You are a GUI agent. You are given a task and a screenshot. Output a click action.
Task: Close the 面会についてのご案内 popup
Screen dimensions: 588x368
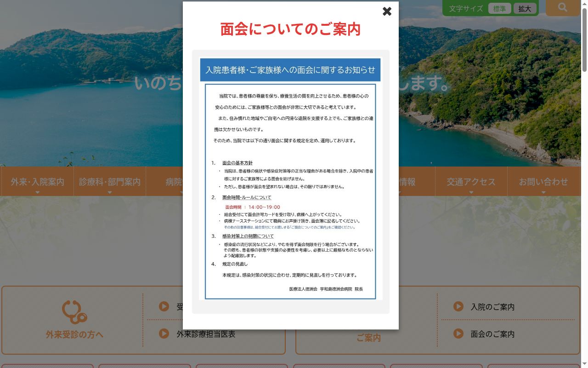[387, 11]
